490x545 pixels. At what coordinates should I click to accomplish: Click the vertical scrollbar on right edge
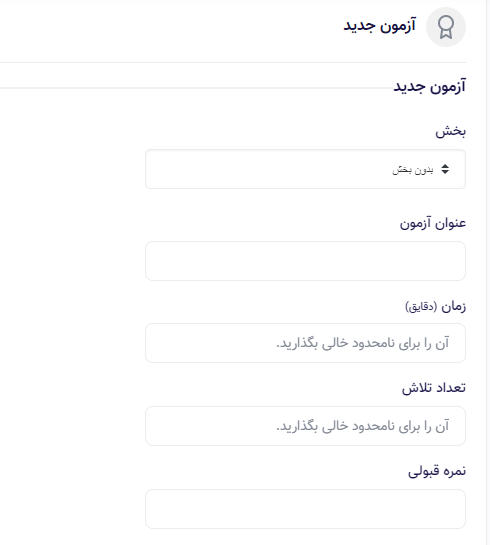point(488,272)
